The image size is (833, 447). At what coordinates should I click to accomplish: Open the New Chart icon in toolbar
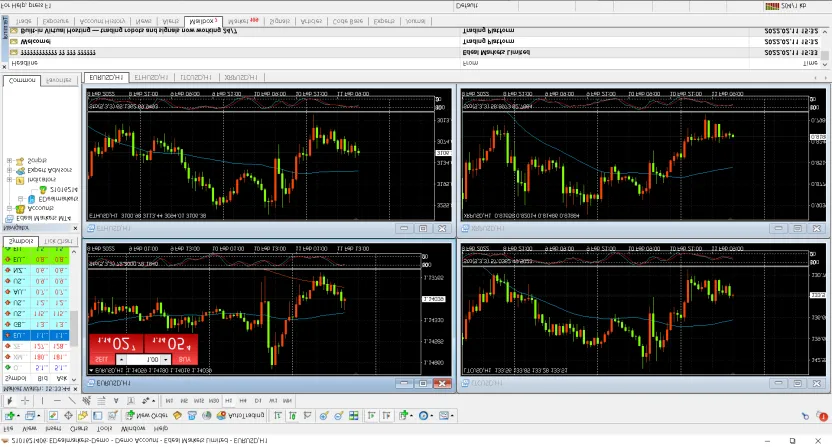pos(10,416)
